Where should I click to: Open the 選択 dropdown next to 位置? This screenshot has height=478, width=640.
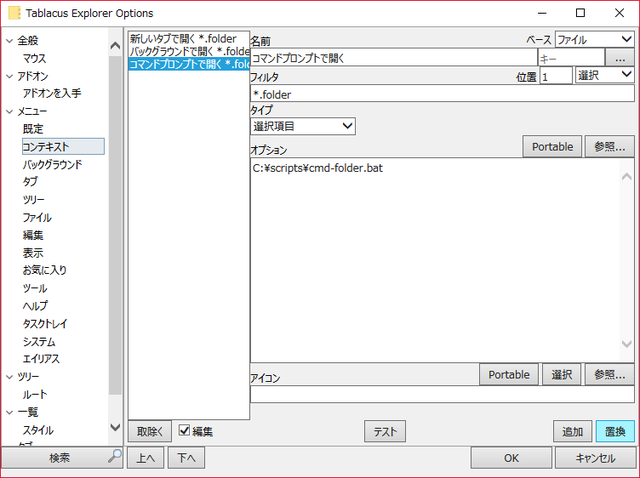click(x=604, y=75)
